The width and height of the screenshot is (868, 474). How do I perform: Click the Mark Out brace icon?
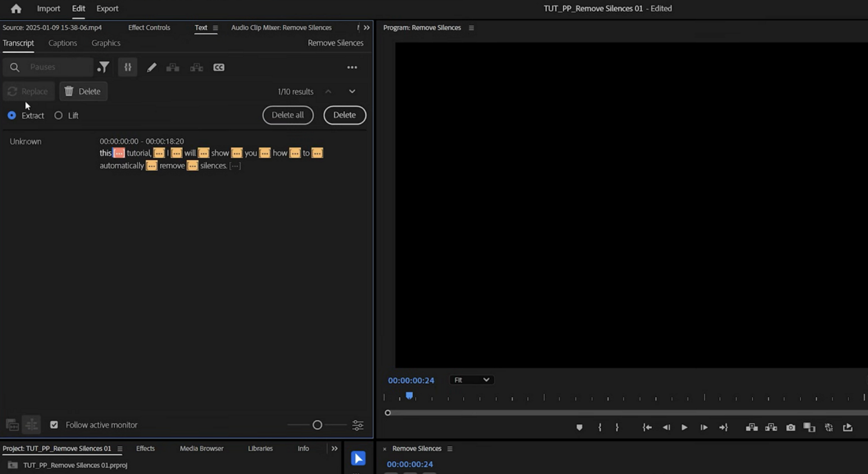click(x=617, y=427)
